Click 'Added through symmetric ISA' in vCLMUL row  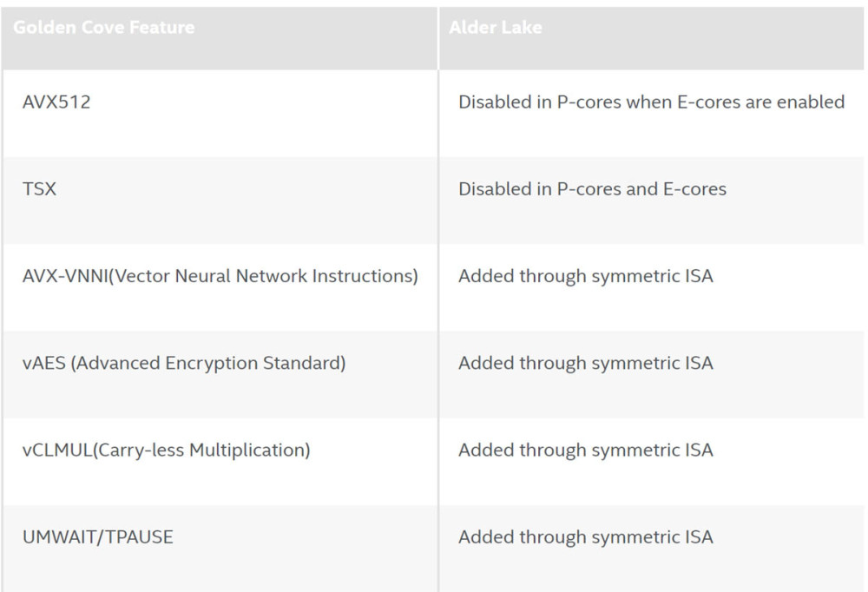pos(586,450)
